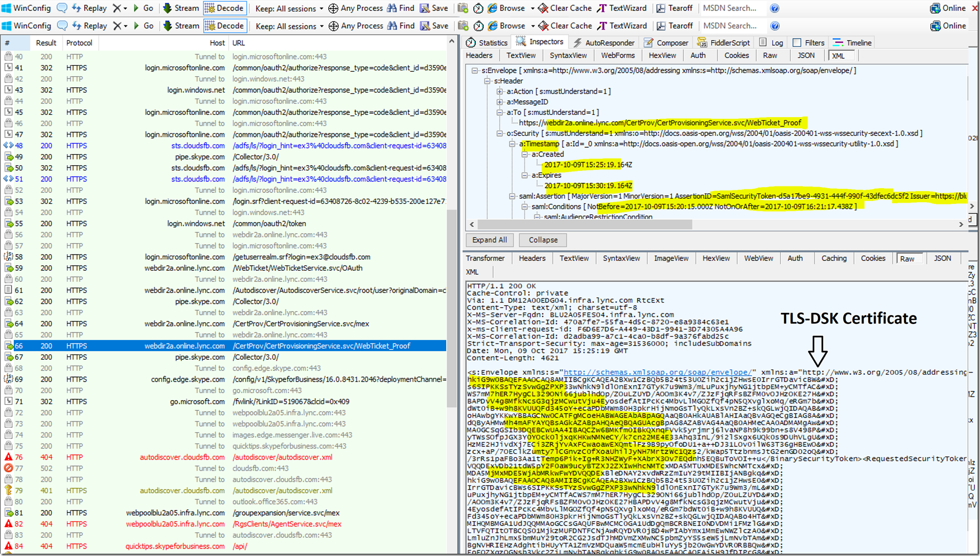Select session 84 quicktips.skypeforbusiness.com row
This screenshot has height=556, width=980.
tap(225, 546)
